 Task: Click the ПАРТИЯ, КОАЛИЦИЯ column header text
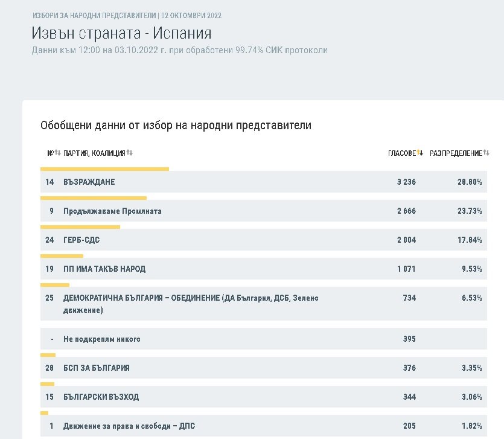[x=94, y=153]
